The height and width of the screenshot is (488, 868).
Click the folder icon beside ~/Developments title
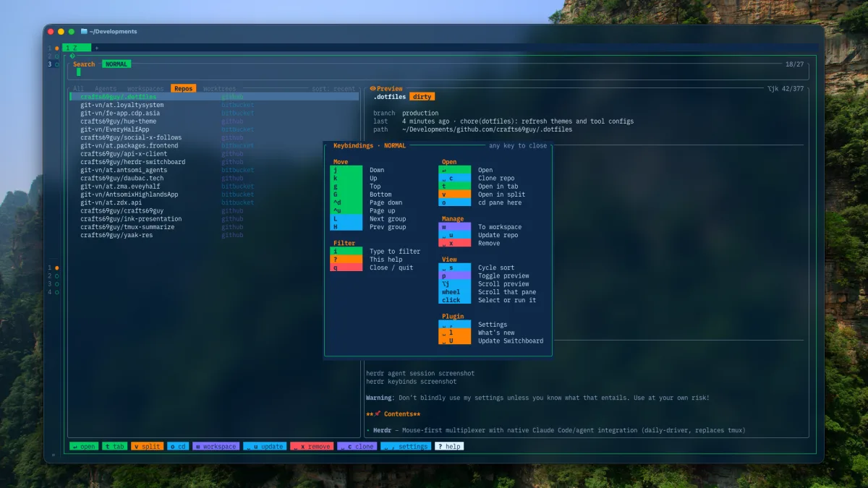[84, 31]
